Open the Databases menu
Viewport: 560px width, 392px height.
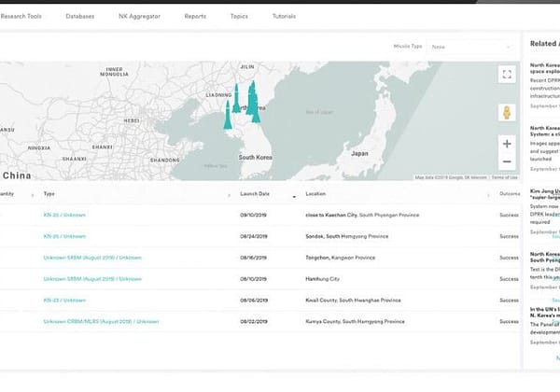pos(79,16)
